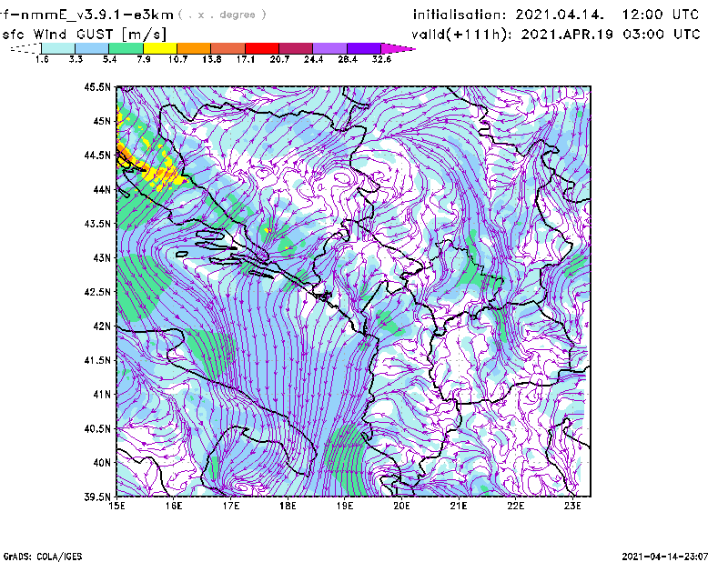The width and height of the screenshot is (728, 562).
Task: Click the 44N latitude label
Action: click(102, 189)
